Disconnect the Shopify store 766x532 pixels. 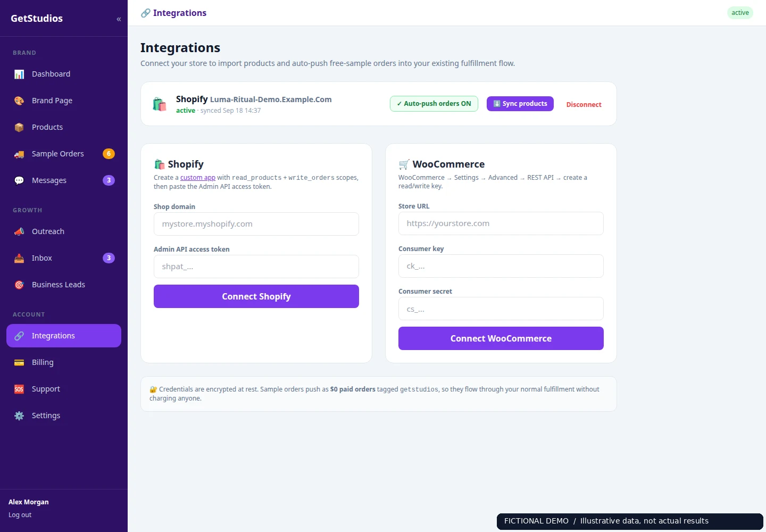click(584, 104)
